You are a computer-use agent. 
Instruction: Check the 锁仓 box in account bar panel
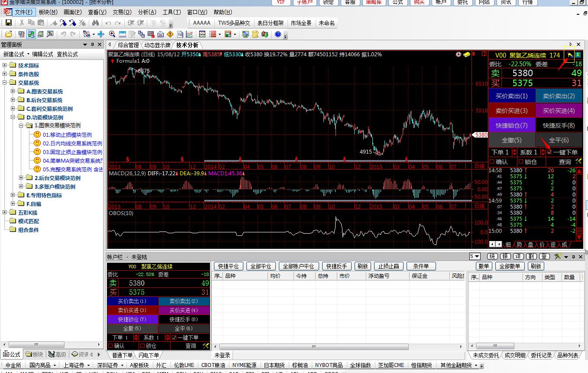(142, 346)
